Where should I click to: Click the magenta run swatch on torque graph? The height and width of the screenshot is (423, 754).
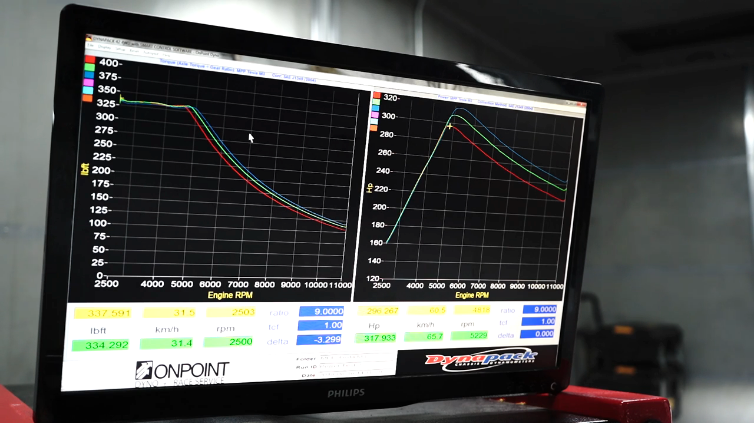[x=88, y=83]
